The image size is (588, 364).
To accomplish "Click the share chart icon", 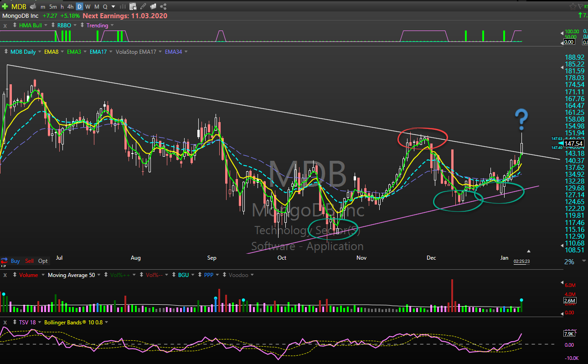I will (163, 6).
